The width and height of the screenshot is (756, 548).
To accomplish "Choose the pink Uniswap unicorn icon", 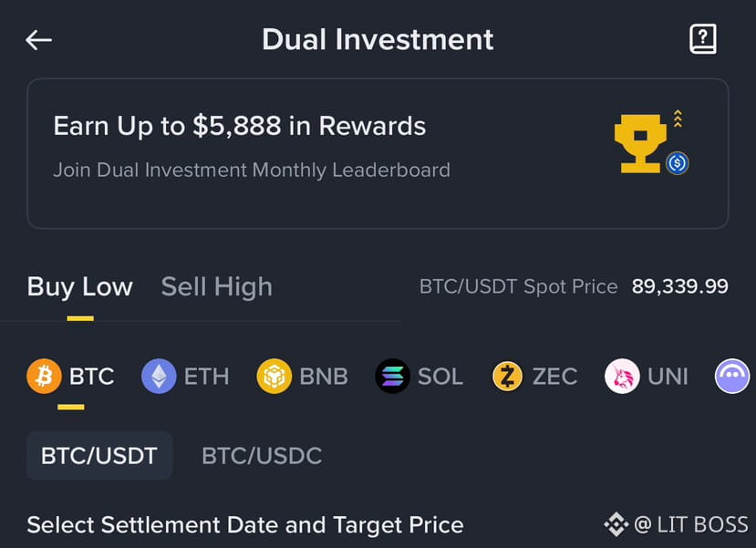I will click(x=622, y=376).
